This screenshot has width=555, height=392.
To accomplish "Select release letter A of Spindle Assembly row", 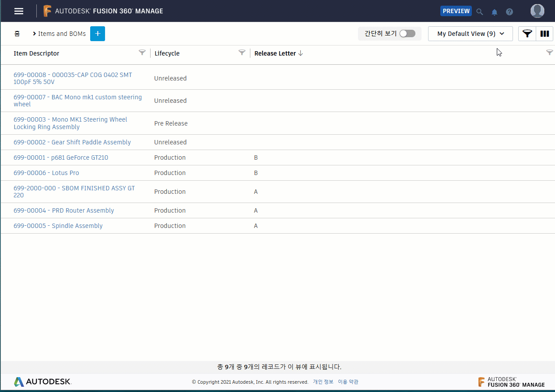I will [256, 226].
